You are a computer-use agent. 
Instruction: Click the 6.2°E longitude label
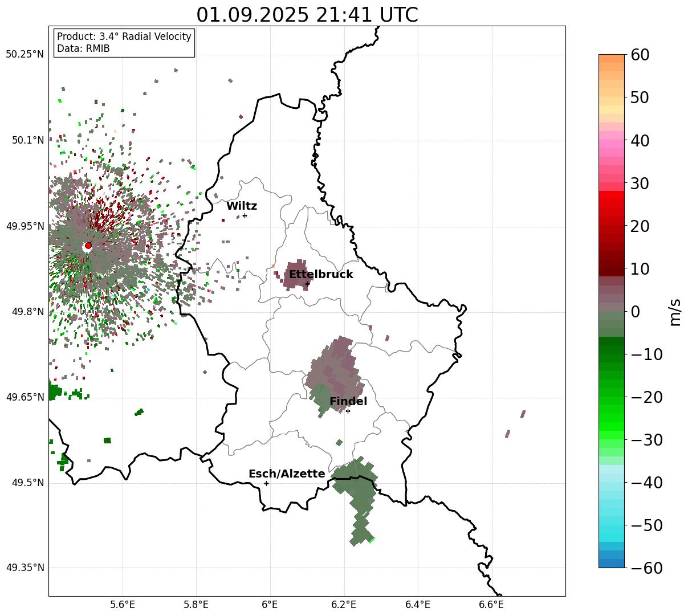344,605
